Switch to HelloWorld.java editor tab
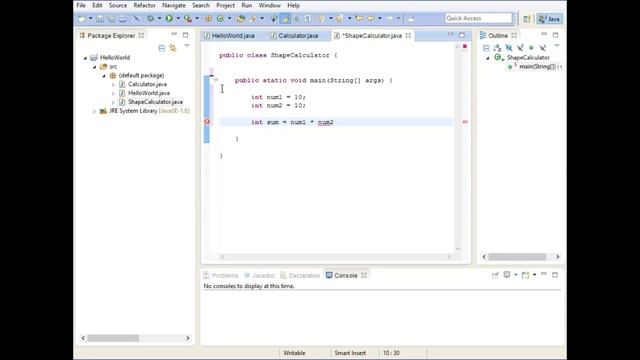Screen dimensions: 640x360 pos(229,36)
